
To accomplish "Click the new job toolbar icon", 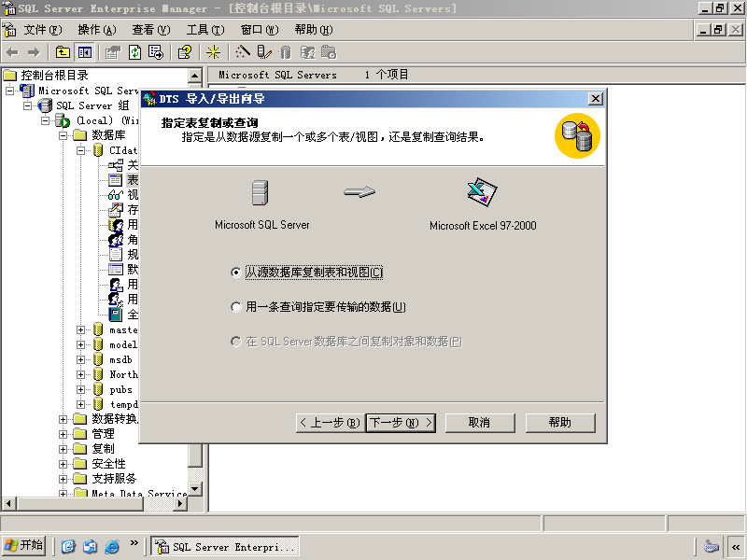I will tap(329, 52).
